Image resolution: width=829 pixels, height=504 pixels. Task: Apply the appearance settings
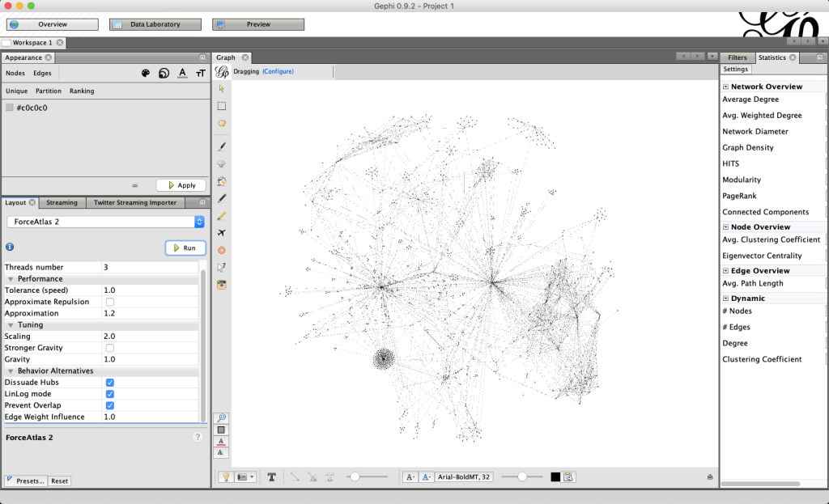[181, 185]
